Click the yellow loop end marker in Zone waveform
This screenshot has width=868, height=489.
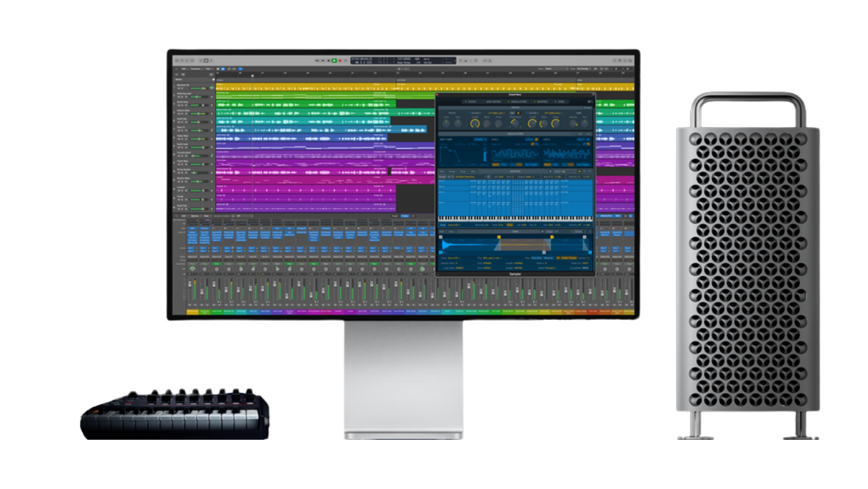tap(552, 237)
